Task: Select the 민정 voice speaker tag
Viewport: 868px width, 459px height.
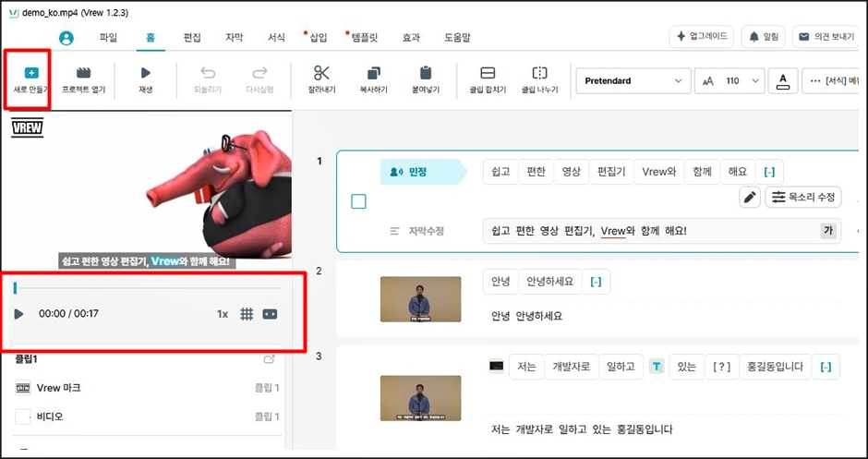Action: tap(423, 172)
